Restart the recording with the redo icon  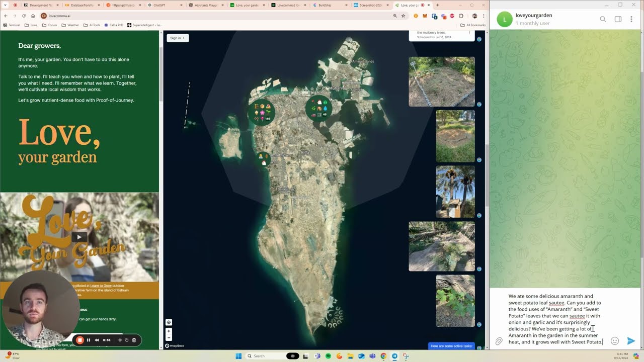click(126, 340)
